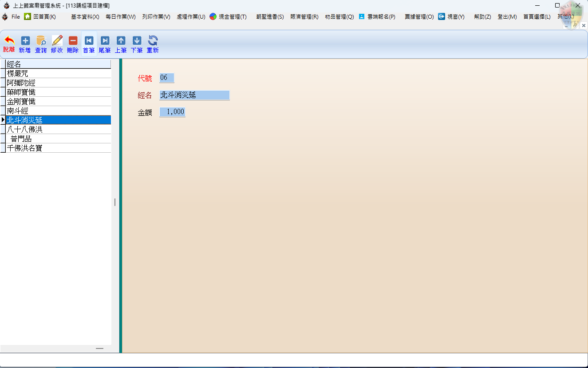The height and width of the screenshot is (368, 588).
Task: Click the 經名 column header
Action: pyautogui.click(x=58, y=64)
